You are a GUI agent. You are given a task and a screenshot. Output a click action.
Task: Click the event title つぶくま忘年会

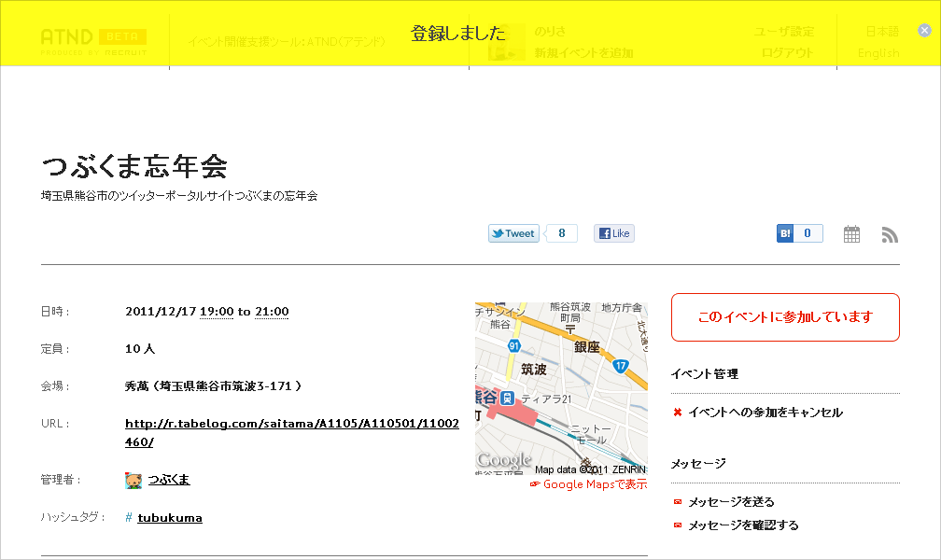(x=134, y=166)
